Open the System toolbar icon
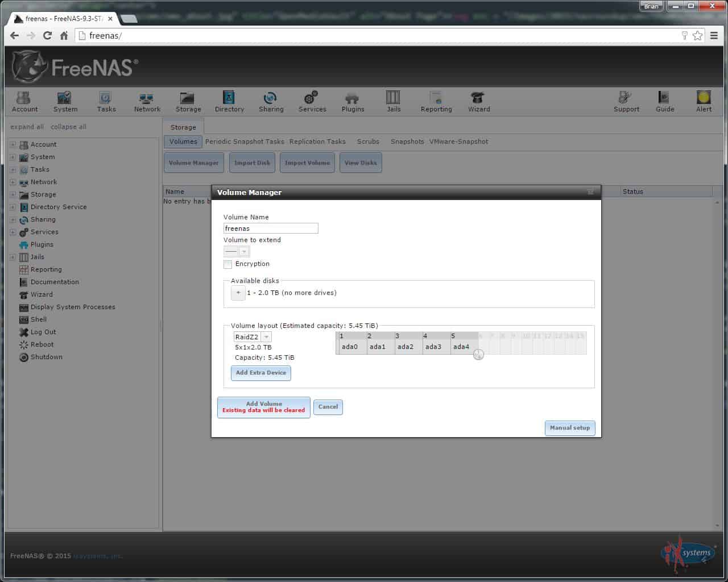This screenshot has width=728, height=582. coord(65,102)
